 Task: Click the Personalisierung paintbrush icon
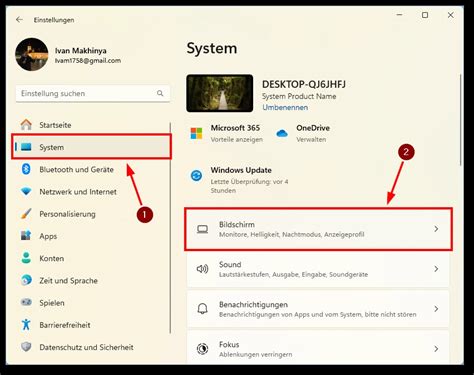tap(26, 214)
